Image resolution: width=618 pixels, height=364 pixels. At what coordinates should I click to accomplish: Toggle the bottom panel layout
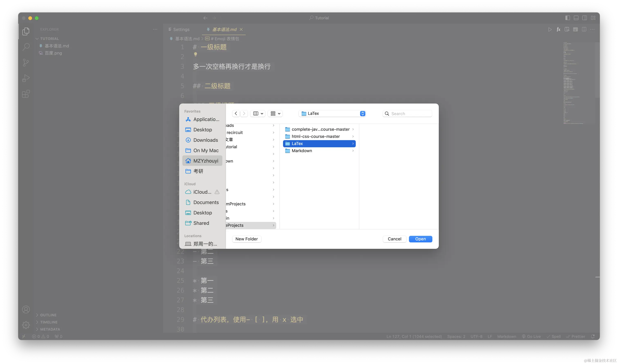point(576,18)
